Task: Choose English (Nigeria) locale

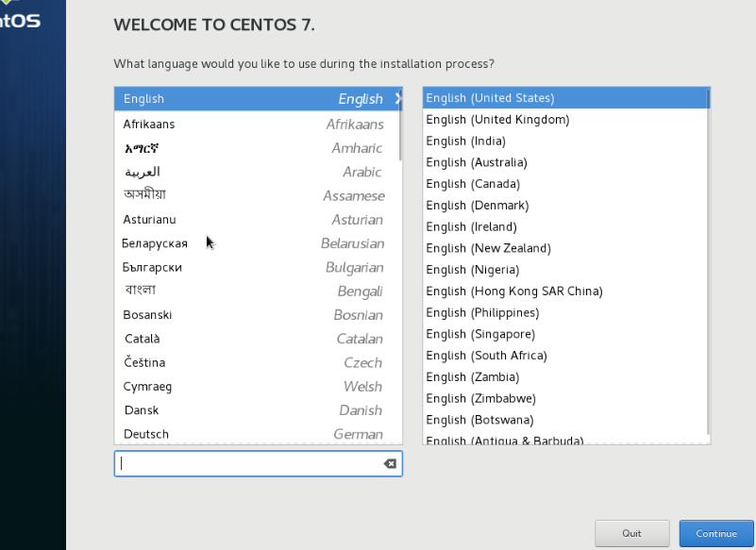Action: (564, 270)
